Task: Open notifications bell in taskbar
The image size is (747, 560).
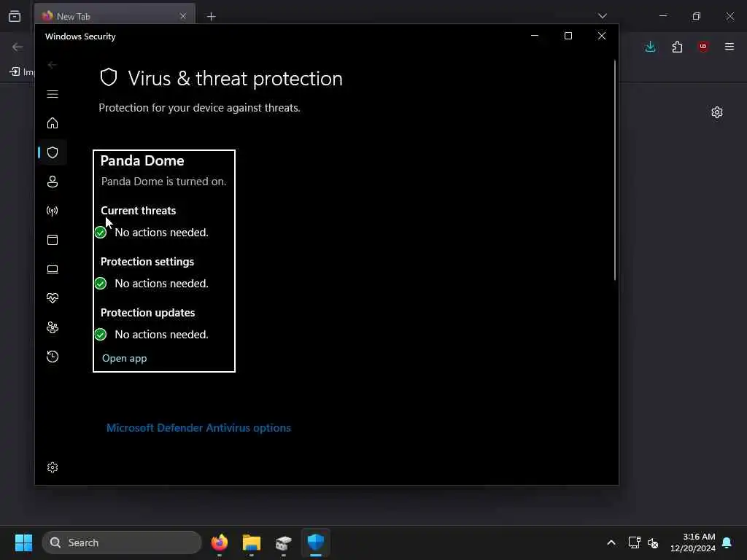Action: click(x=727, y=542)
